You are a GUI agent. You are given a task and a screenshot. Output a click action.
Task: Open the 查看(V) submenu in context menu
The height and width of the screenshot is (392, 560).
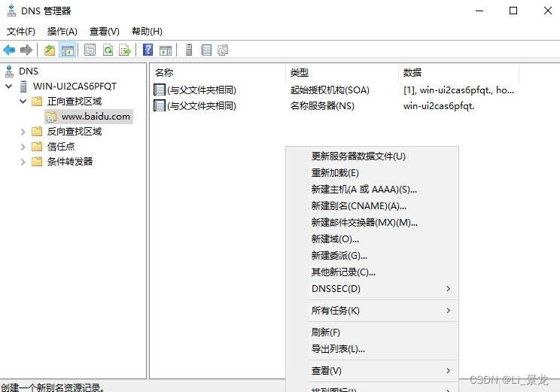click(372, 371)
